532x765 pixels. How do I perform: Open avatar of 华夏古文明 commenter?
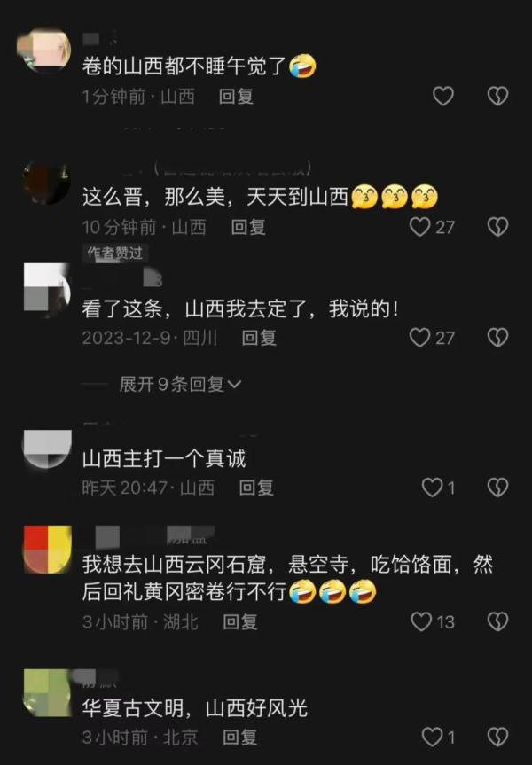[x=47, y=693]
